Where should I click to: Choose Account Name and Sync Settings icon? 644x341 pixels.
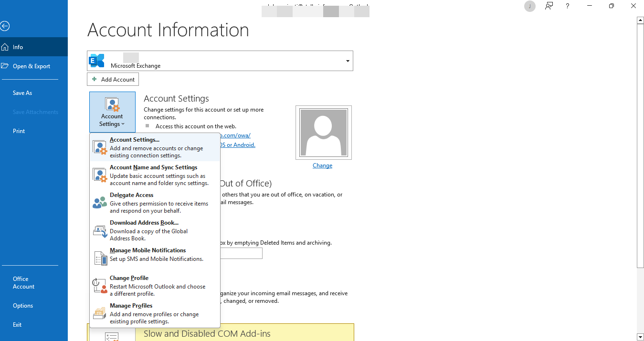[x=100, y=175]
